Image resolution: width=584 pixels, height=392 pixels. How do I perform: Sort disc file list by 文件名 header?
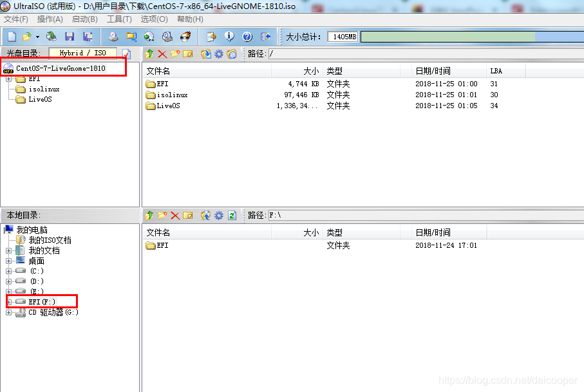(x=207, y=71)
